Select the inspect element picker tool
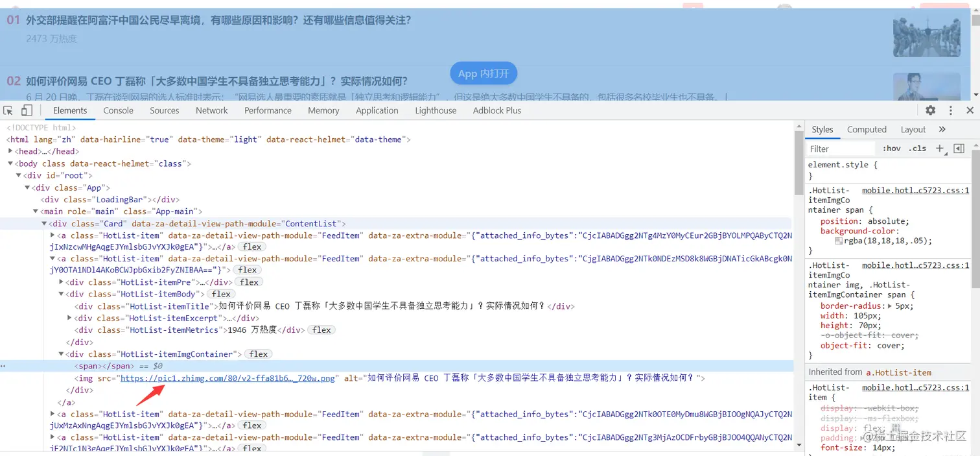 point(8,110)
